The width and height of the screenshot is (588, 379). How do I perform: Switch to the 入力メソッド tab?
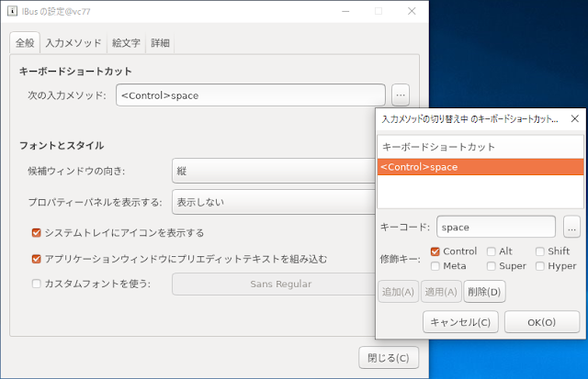(x=73, y=43)
